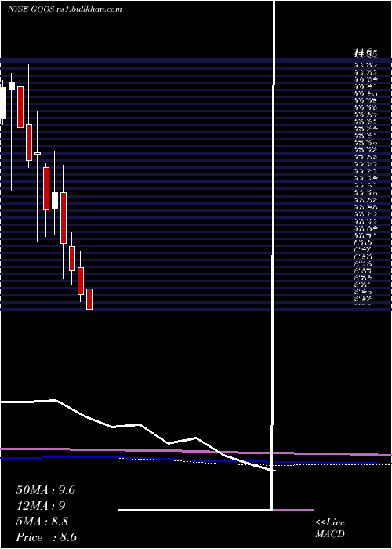
Task: Click the 14.65 top price axis label
Action: tap(365, 53)
